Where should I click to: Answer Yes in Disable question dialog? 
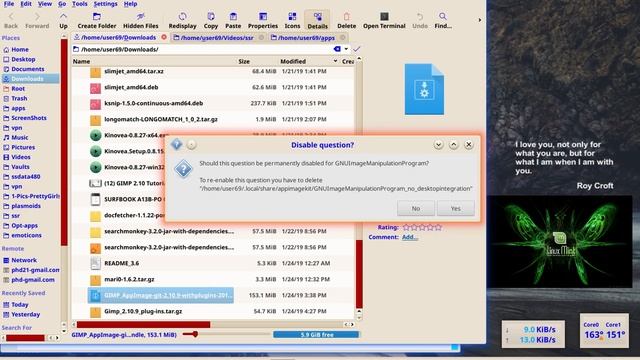pos(456,209)
